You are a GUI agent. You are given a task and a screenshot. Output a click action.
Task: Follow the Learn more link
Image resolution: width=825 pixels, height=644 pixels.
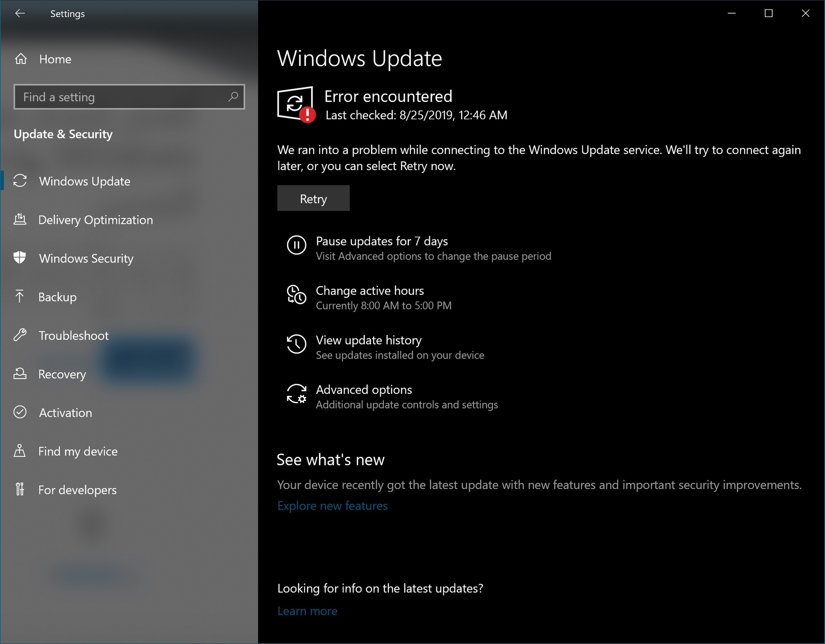[x=307, y=611]
